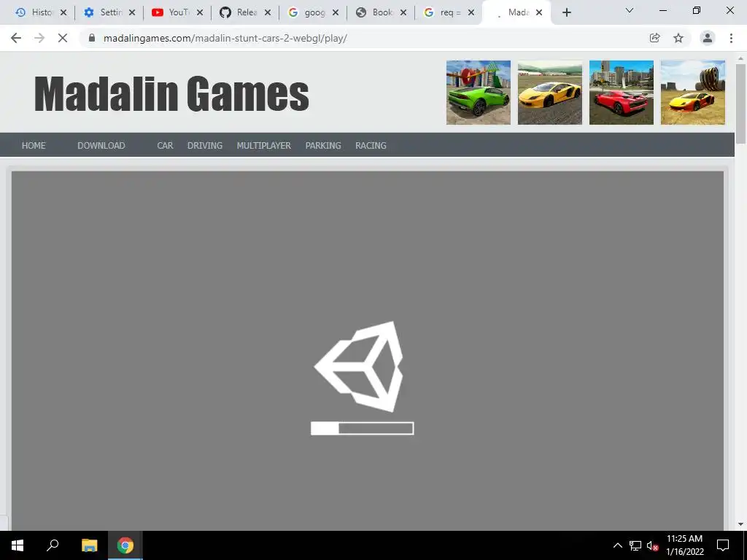Screen dimensions: 747x560
Task: Click the Unity logo loading screen
Action: 359,366
